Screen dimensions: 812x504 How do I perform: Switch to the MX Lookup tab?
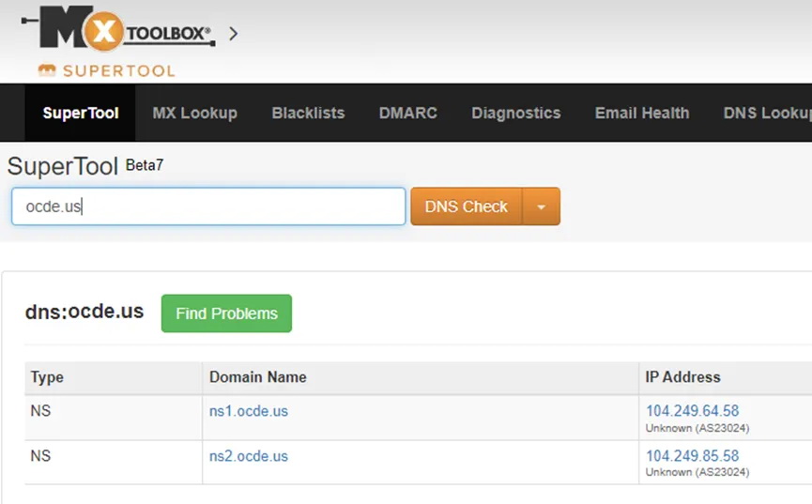(194, 113)
